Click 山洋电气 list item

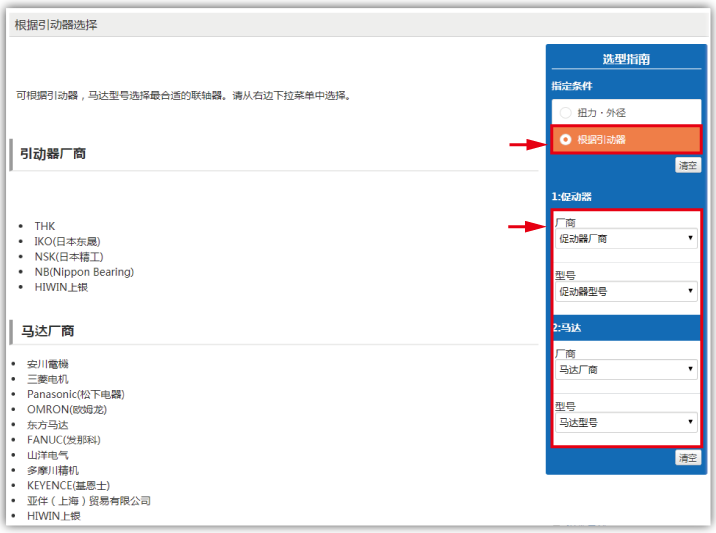(x=48, y=455)
